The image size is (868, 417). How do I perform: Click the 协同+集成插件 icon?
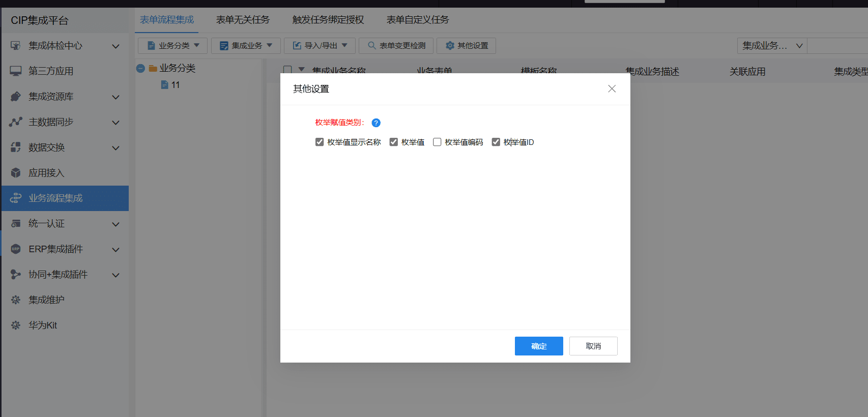point(16,275)
